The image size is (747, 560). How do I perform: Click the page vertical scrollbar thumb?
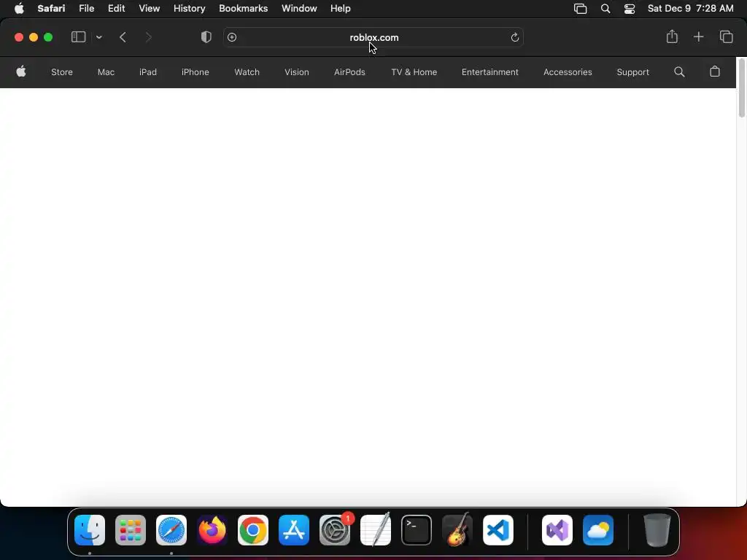pyautogui.click(x=741, y=88)
